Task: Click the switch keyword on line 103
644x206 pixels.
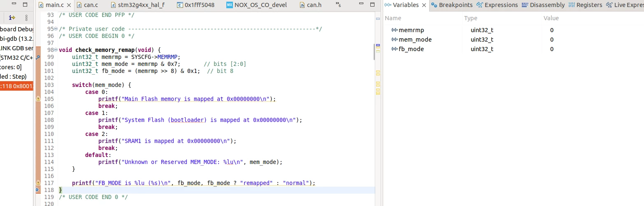Action: click(82, 85)
